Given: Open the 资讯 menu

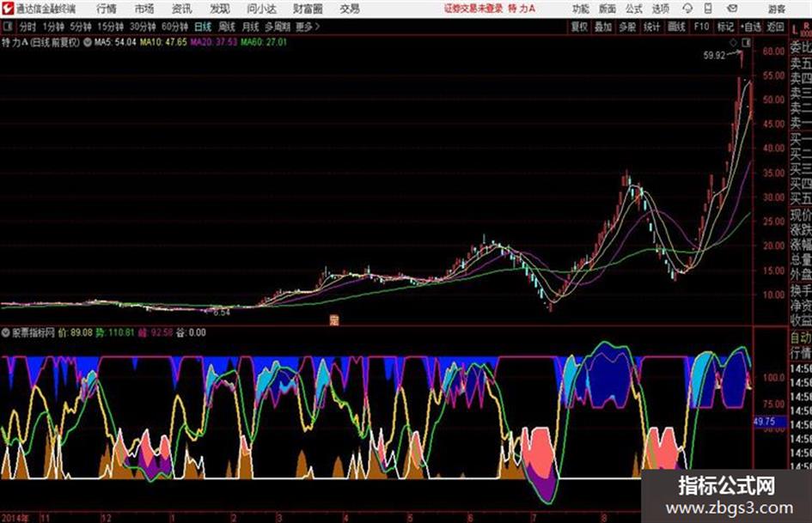Looking at the screenshot, I should (x=182, y=9).
